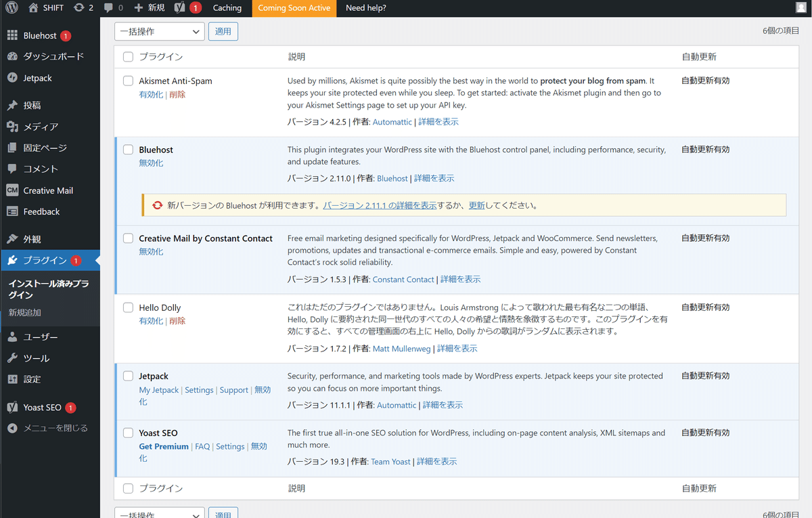Viewport: 812px width, 518px height.
Task: Click the Settings (設定) sidebar icon
Action: click(12, 379)
